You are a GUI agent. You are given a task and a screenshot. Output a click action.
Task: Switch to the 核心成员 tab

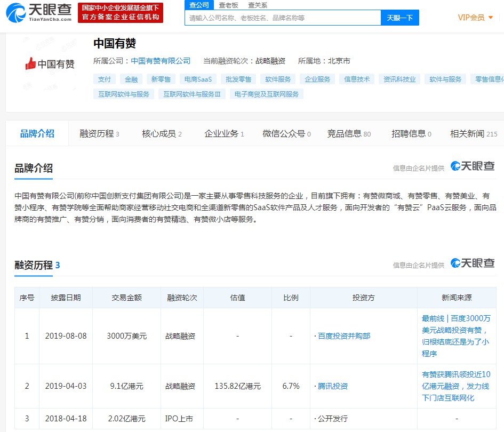pos(162,133)
